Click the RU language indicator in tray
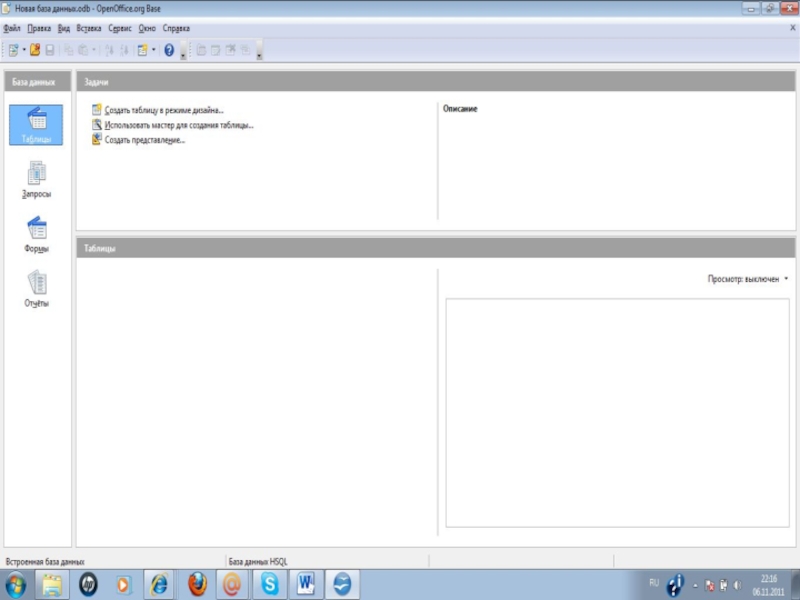 coord(654,582)
